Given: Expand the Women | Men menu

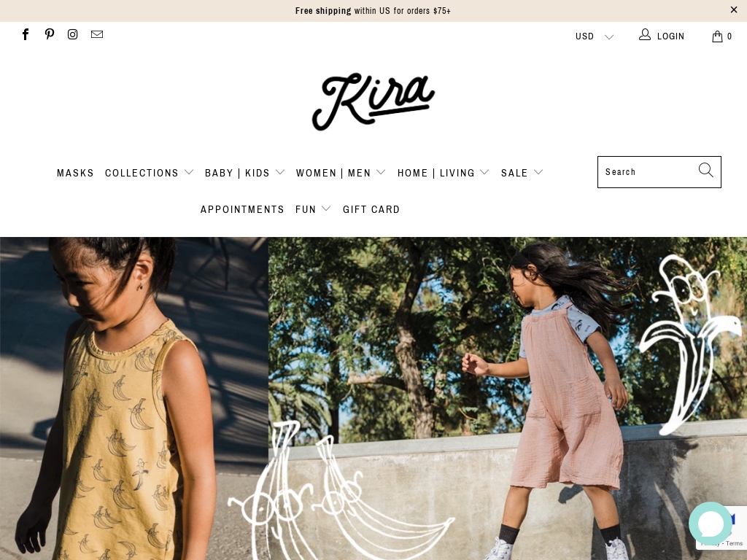Looking at the screenshot, I should coord(341,173).
